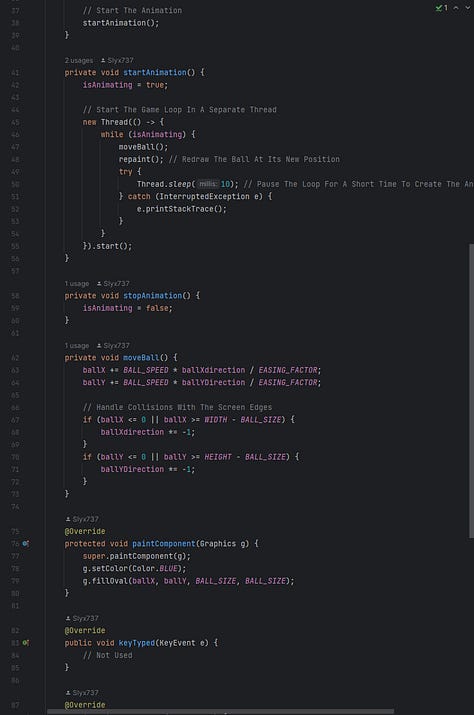Viewport: 474px width, 715px height.
Task: Click 'g.setColor(Color.BLUE);' statement
Action: pos(134,569)
